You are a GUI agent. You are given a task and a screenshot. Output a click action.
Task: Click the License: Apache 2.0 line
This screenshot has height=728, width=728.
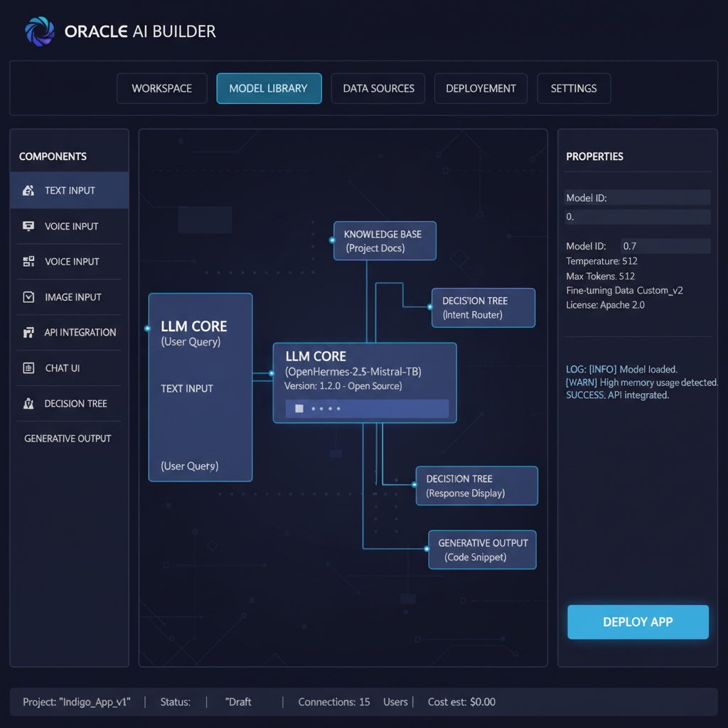[605, 305]
